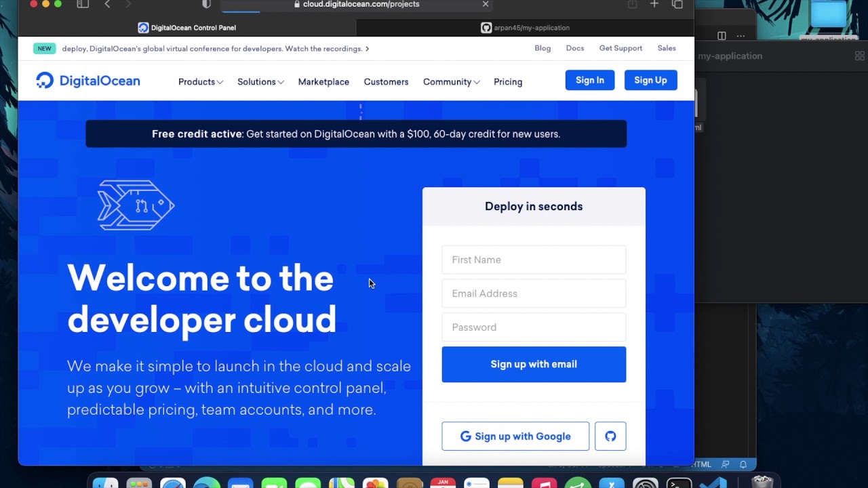Focus the Email Address field

534,293
